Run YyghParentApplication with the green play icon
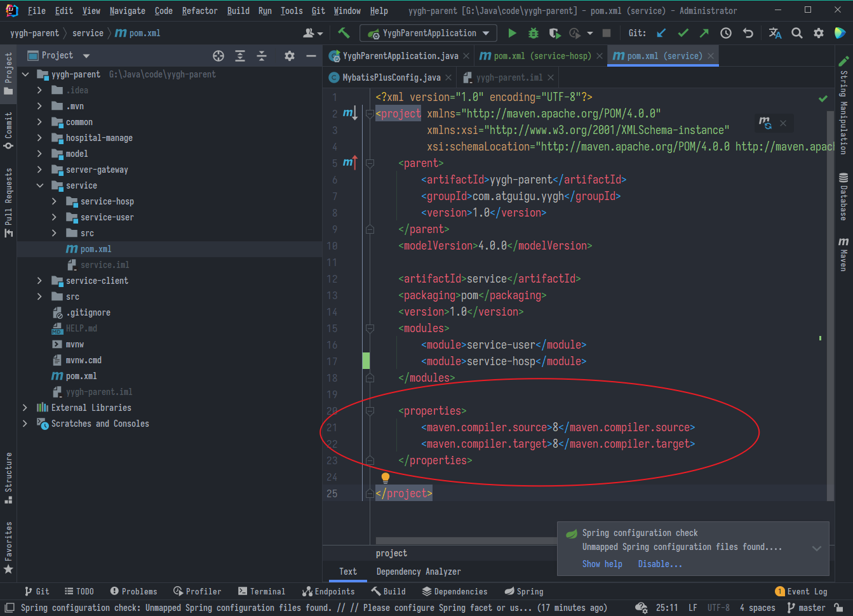 click(512, 33)
